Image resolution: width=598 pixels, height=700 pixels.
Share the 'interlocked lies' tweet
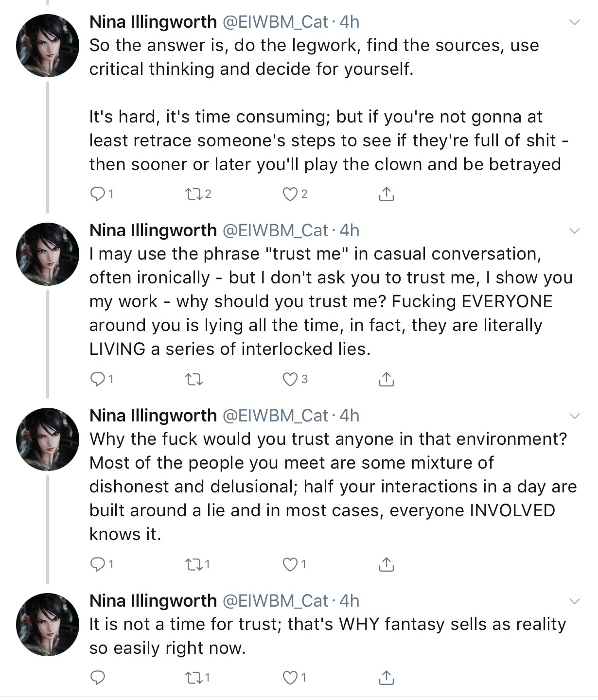pos(386,379)
